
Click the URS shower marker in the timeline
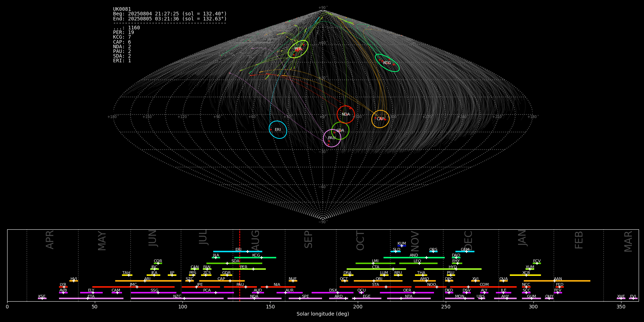pos(481,298)
